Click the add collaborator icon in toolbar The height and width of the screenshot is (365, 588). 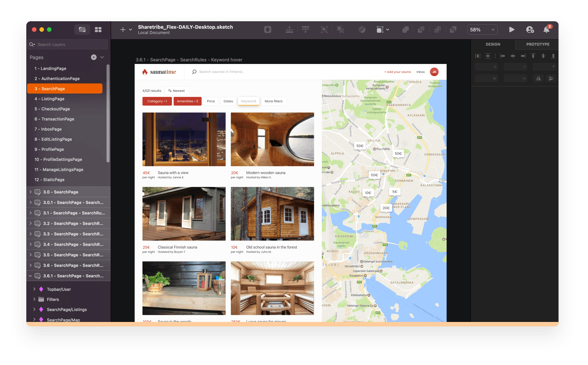(x=530, y=29)
